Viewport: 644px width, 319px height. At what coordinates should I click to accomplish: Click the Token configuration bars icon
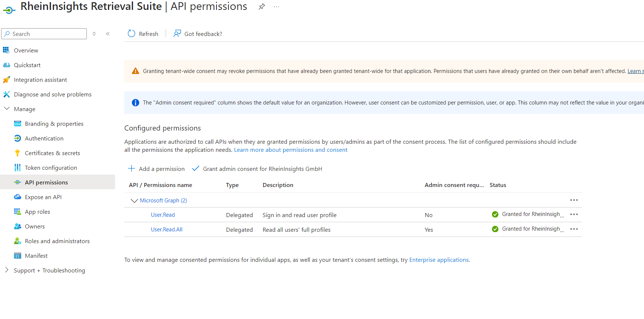tap(17, 168)
